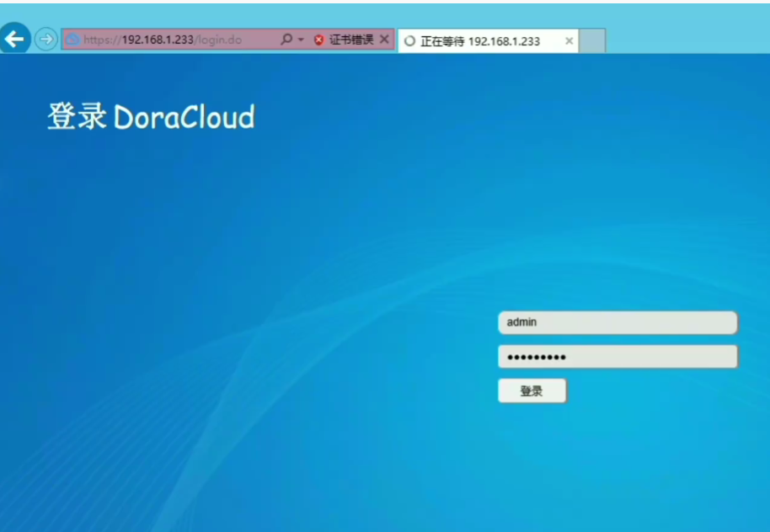Viewport: 770px width, 532px height.
Task: Click the username field containing admin
Action: click(618, 322)
